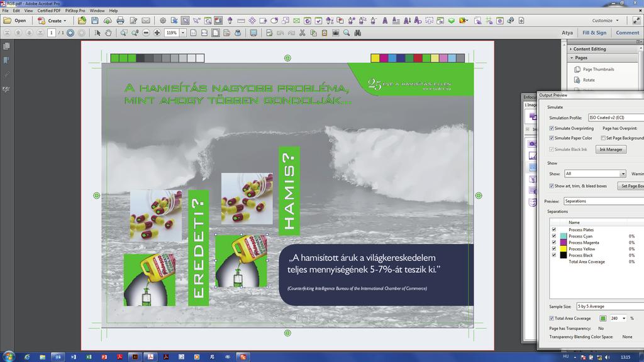Open the PitStop Pro menu

coord(75,11)
